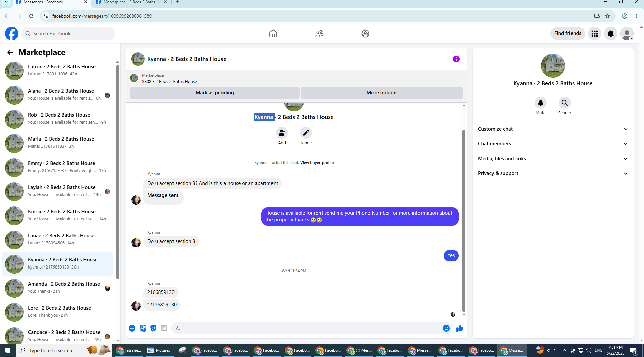Open Amanda conversation in the list
644x357 pixels.
click(x=58, y=288)
